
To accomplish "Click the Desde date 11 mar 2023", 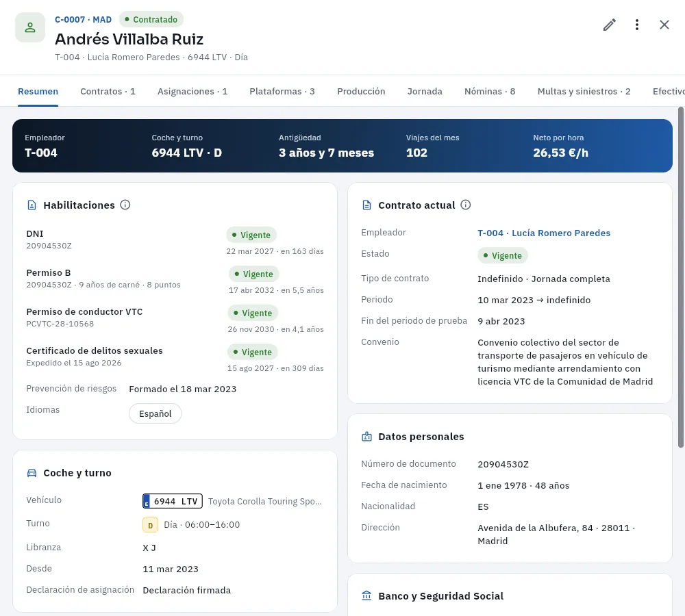I will tap(171, 569).
